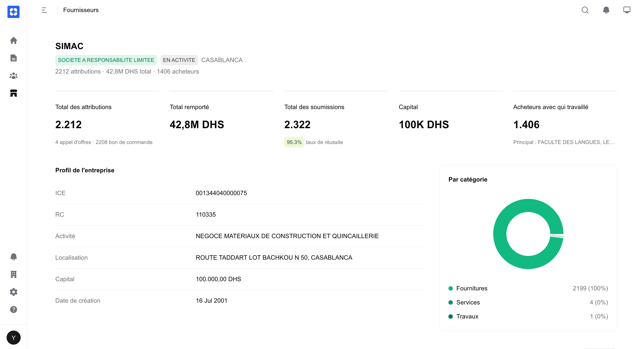Click the SOCIETE A RESPONSABILITE LIMITEE badge
The width and height of the screenshot is (644, 349).
(x=106, y=60)
